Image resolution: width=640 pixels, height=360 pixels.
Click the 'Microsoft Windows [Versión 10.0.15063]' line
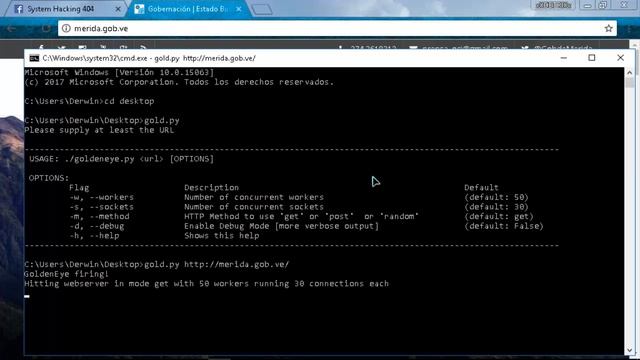pyautogui.click(x=119, y=73)
